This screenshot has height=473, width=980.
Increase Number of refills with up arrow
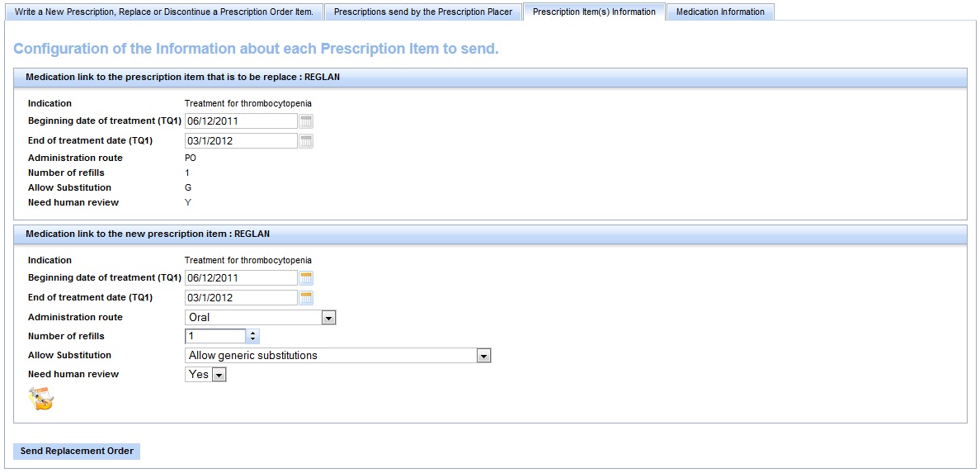(x=252, y=333)
